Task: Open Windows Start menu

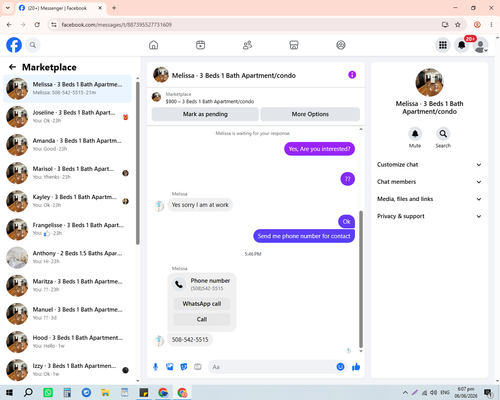Action: point(9,392)
